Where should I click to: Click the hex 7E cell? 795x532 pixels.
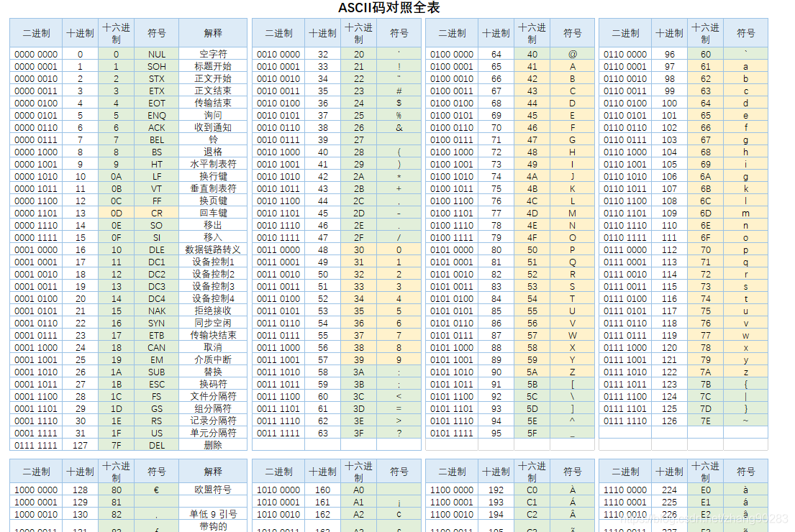tap(705, 421)
